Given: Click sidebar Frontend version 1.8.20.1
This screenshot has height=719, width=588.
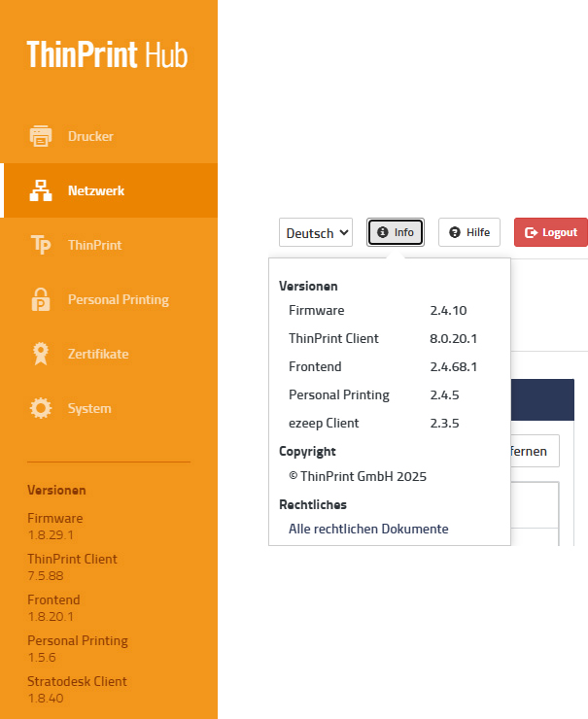Looking at the screenshot, I should pos(51,617).
